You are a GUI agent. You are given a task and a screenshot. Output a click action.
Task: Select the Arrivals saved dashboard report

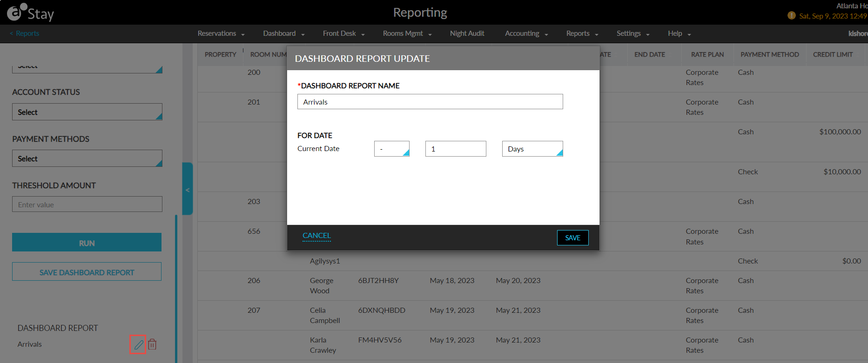30,344
